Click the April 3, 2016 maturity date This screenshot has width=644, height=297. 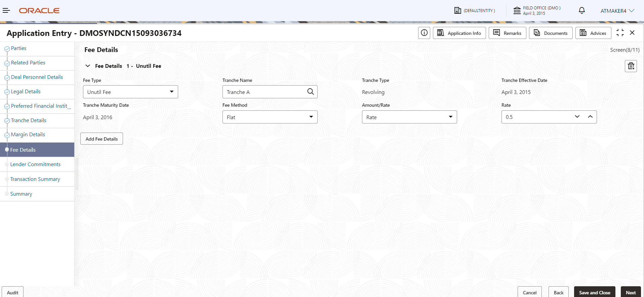(97, 117)
